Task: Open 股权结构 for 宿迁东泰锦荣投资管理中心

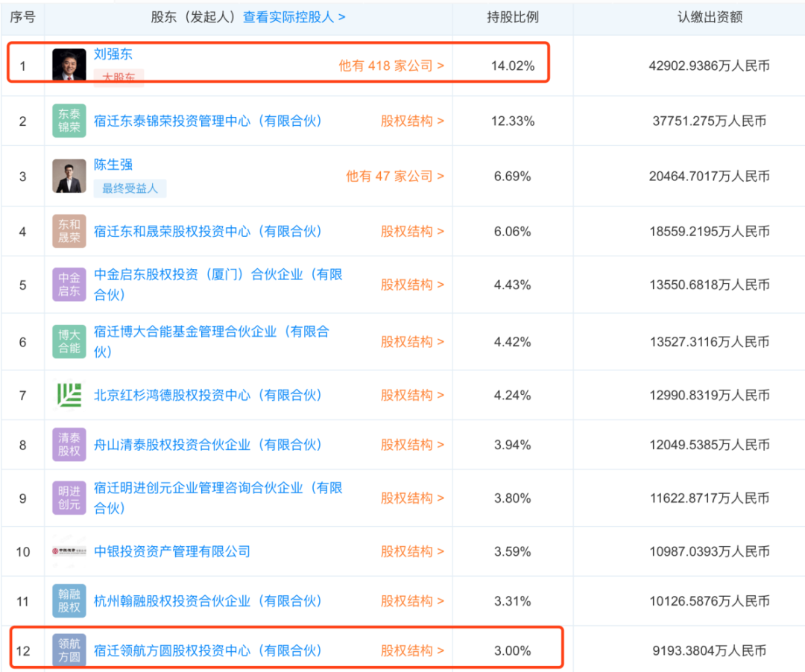Action: [x=412, y=121]
